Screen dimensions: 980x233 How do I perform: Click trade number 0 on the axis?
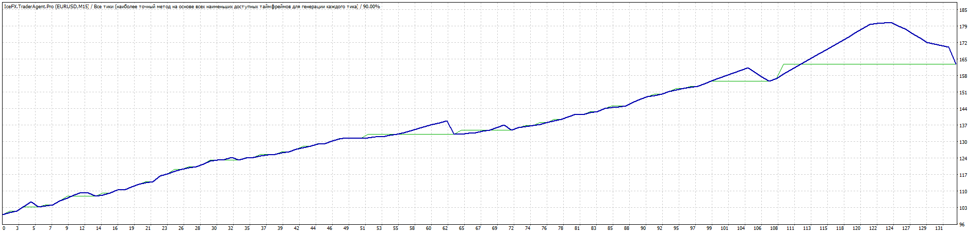tap(4, 228)
